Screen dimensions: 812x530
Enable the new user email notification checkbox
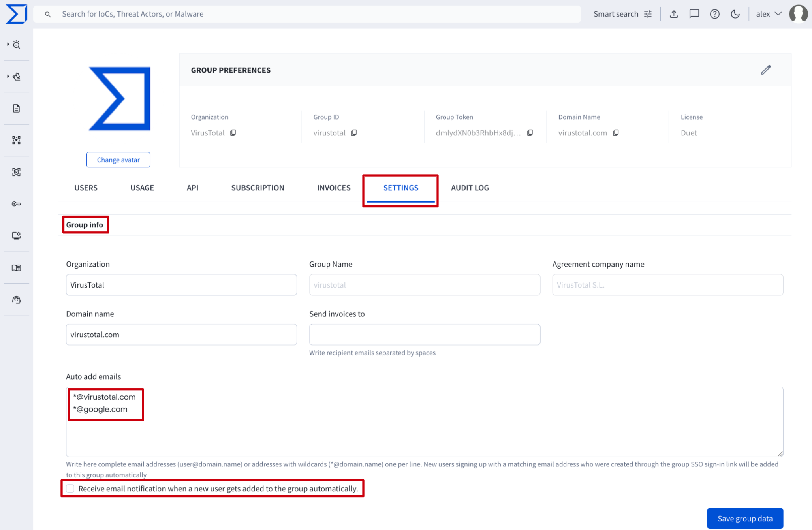coord(70,489)
